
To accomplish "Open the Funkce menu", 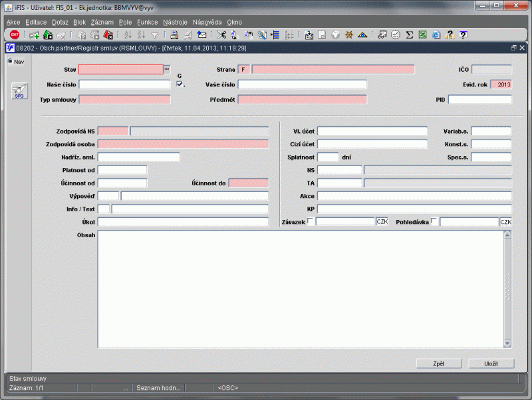I will coord(147,23).
